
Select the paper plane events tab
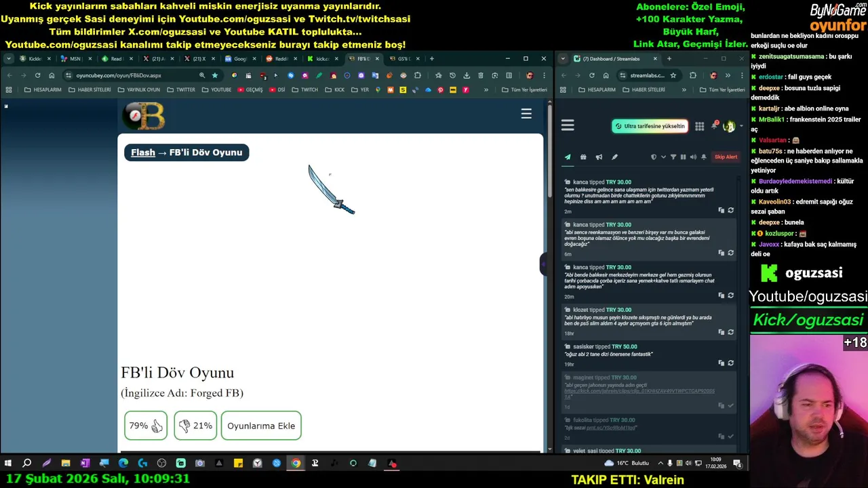[x=568, y=157]
